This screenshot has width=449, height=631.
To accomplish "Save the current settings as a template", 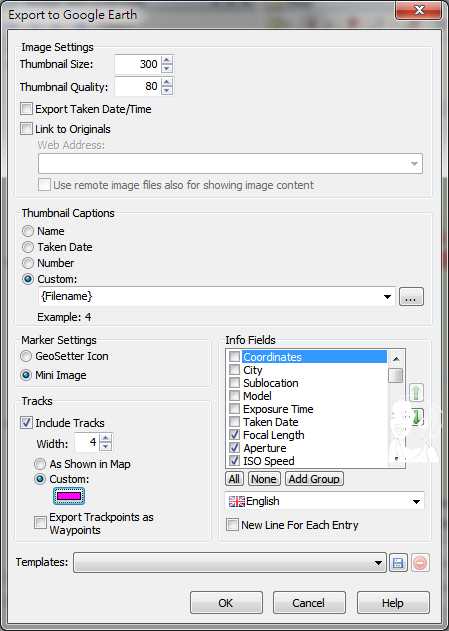I will pyautogui.click(x=398, y=562).
